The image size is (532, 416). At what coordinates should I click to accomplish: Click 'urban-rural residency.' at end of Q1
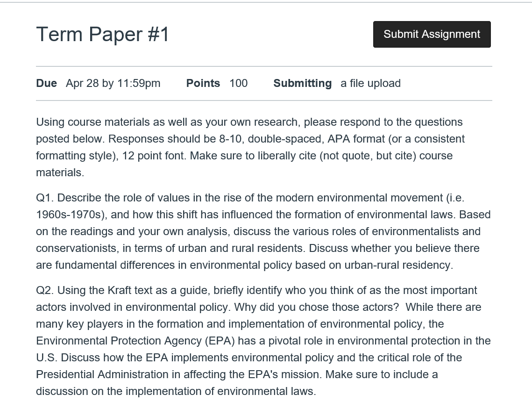(399, 265)
